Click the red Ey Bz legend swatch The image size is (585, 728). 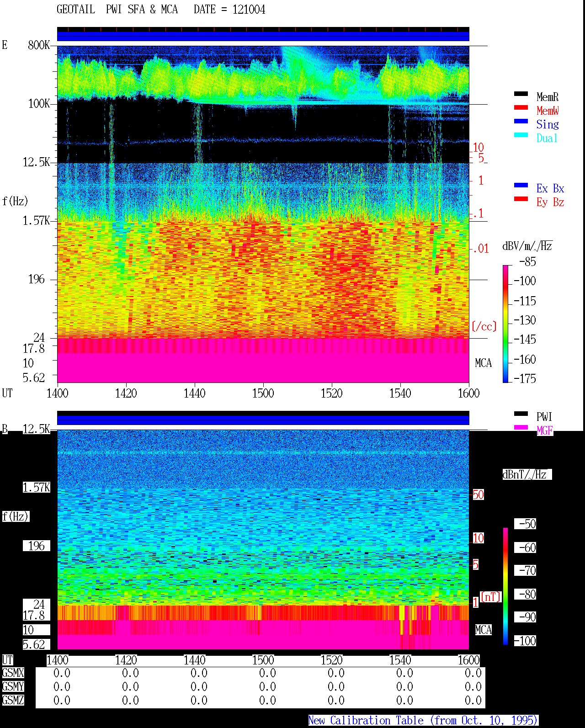521,199
